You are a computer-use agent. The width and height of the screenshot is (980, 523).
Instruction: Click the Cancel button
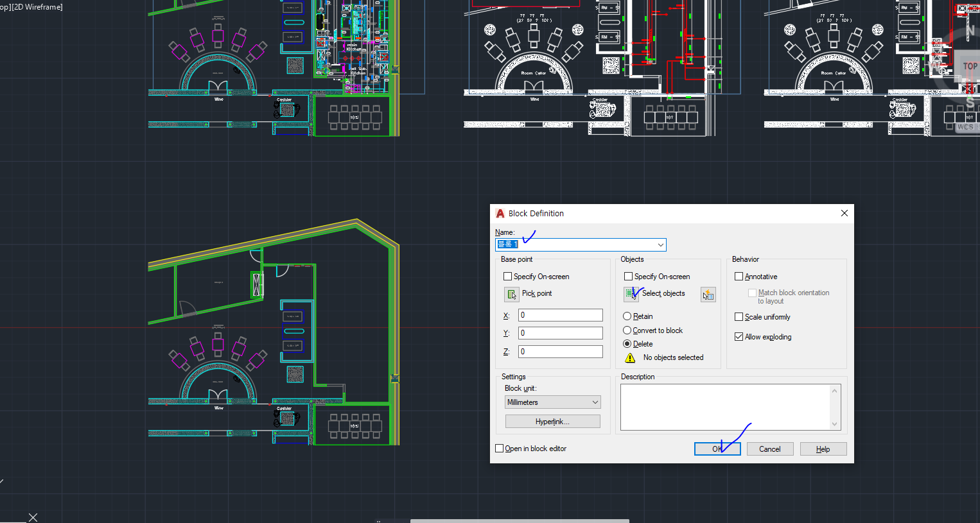pos(770,449)
